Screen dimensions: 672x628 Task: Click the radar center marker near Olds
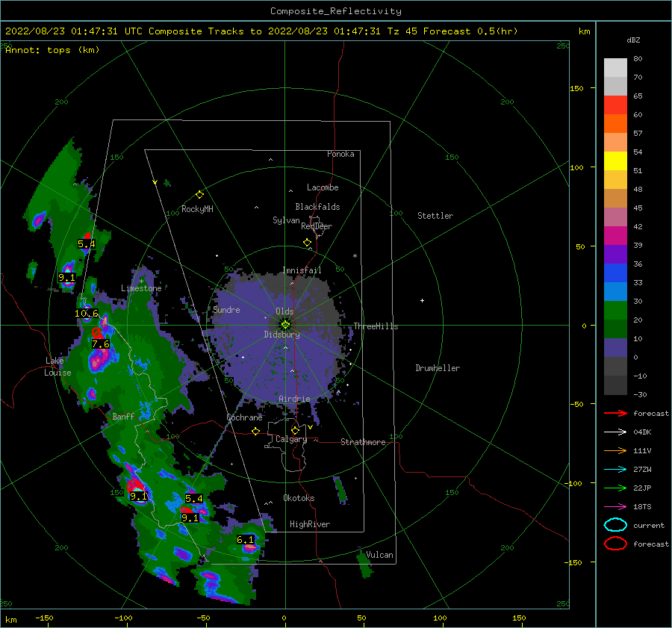click(285, 325)
